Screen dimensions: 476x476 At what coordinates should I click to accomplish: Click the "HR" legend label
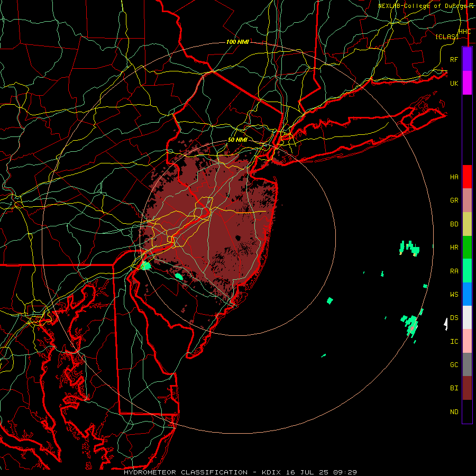coord(454,248)
